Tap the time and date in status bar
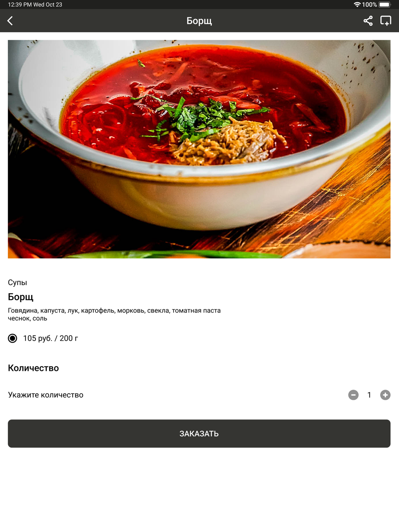Image resolution: width=399 pixels, height=532 pixels. click(x=35, y=4)
